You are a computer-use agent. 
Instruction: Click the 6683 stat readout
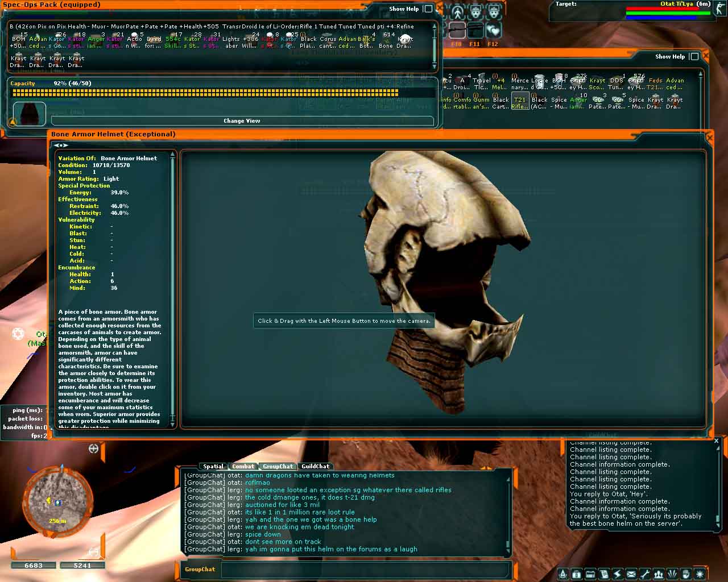tap(34, 566)
